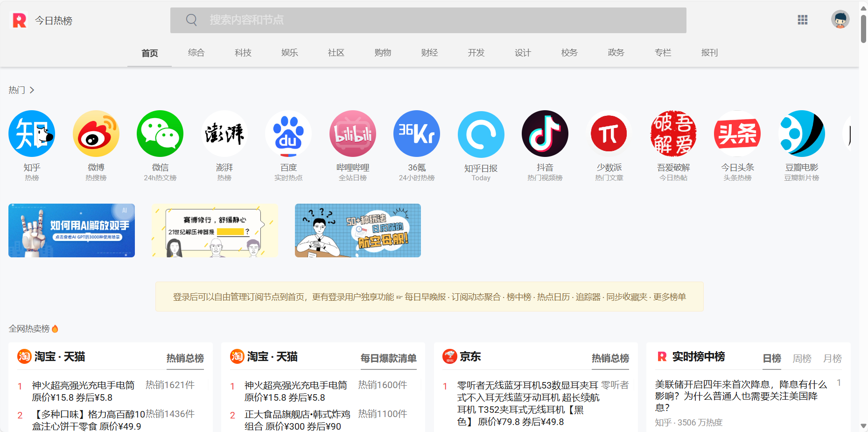The width and height of the screenshot is (868, 432).
Task: Click the 京东 热销总榜 tab label
Action: (x=610, y=358)
